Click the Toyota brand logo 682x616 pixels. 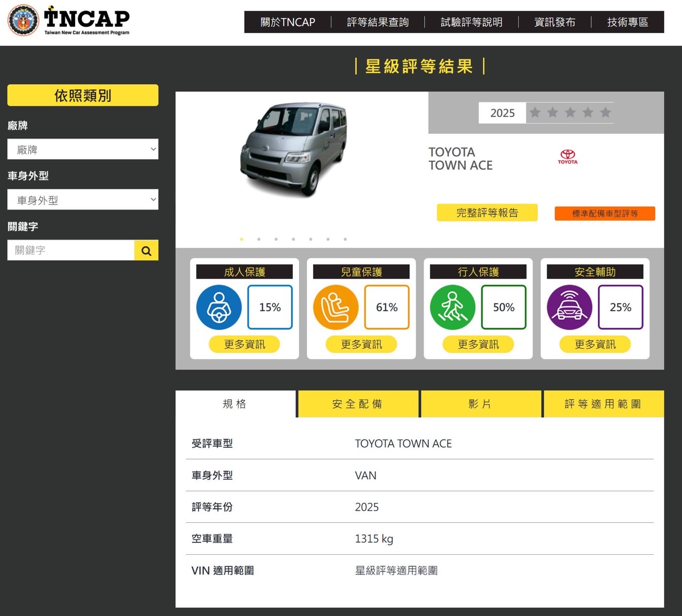pos(567,157)
